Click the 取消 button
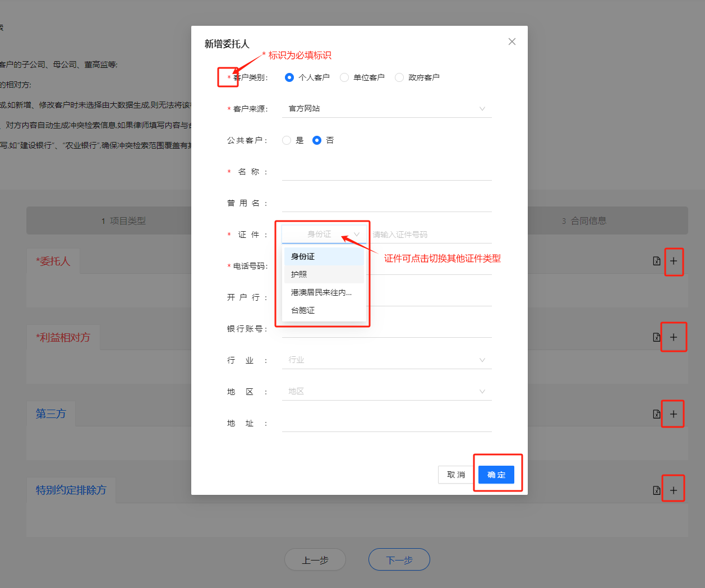 coord(455,475)
